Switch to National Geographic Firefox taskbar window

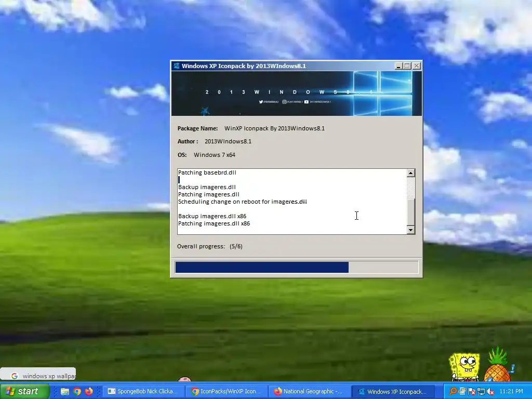click(x=310, y=391)
